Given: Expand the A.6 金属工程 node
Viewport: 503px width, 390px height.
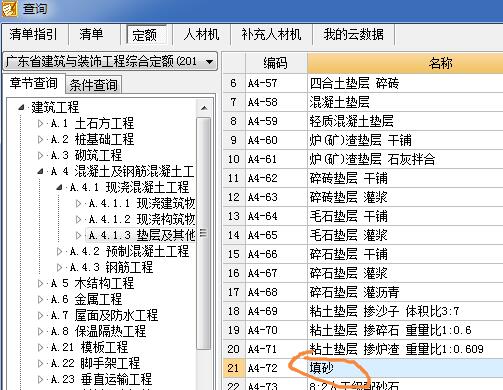Looking at the screenshot, I should 40,299.
